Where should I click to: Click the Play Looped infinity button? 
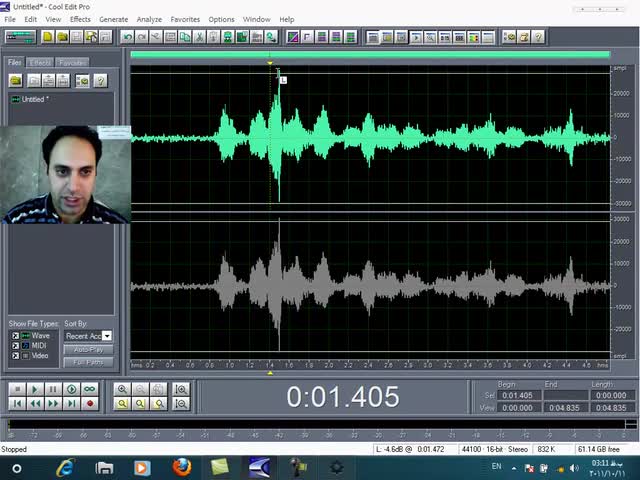tap(90, 389)
